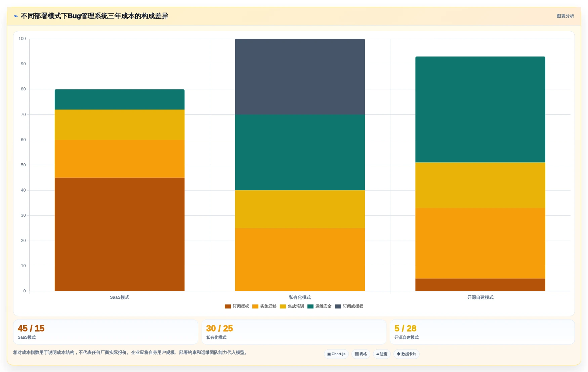Select the 30 / 25 私有化模式 data card
This screenshot has width=588, height=372.
point(294,332)
